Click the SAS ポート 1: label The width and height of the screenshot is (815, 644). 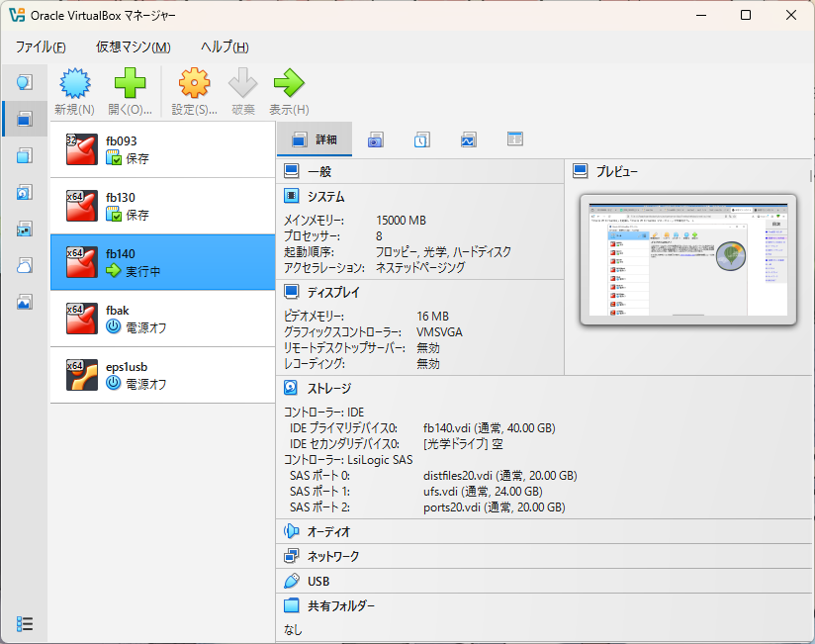coord(319,492)
